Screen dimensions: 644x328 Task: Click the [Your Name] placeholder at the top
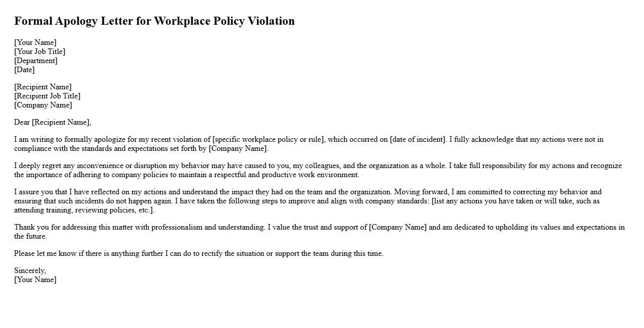pos(35,42)
